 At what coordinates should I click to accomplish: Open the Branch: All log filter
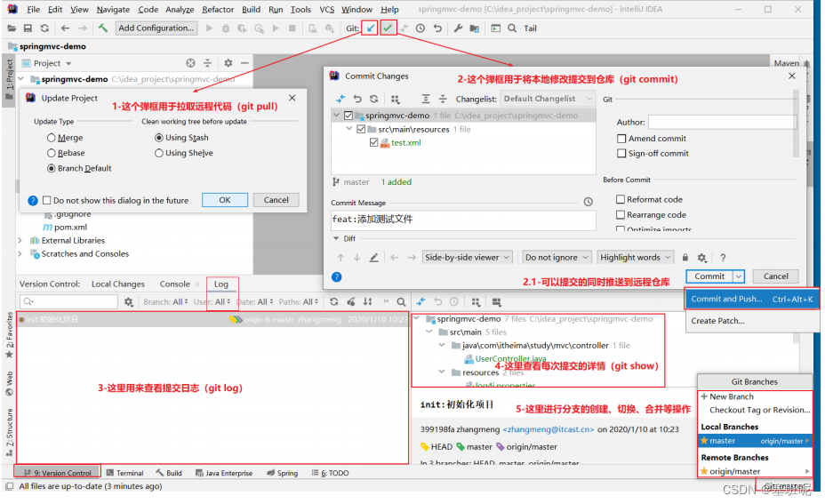click(165, 302)
